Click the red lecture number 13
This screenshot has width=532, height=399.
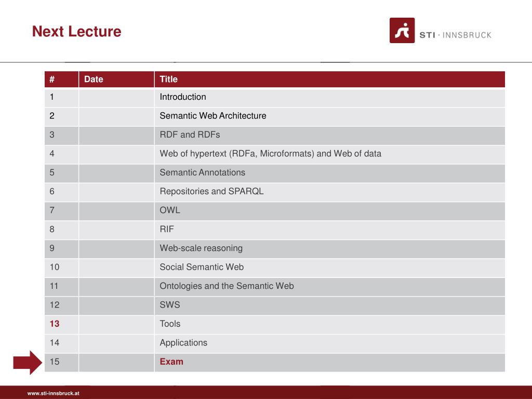(54, 324)
